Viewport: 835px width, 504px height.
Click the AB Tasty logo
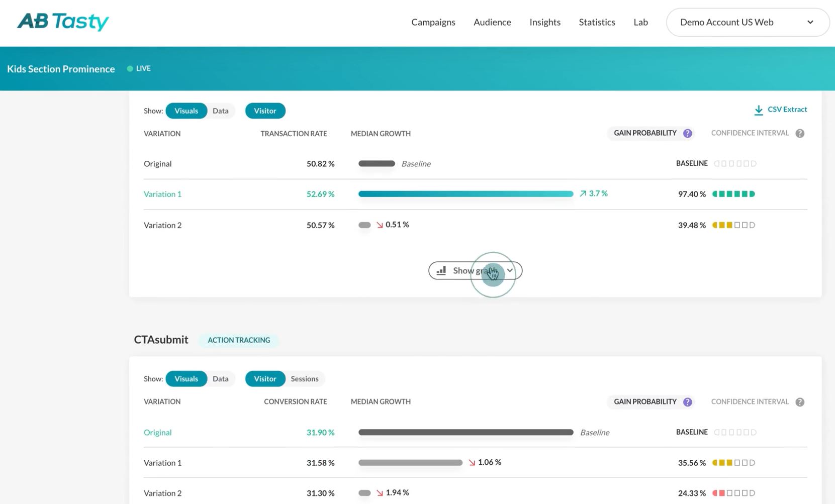coord(62,21)
